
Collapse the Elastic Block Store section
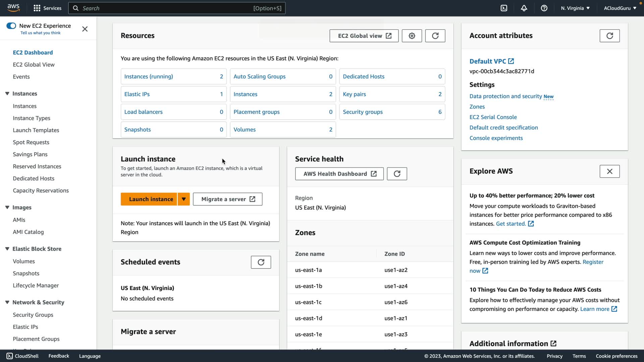pyautogui.click(x=7, y=249)
